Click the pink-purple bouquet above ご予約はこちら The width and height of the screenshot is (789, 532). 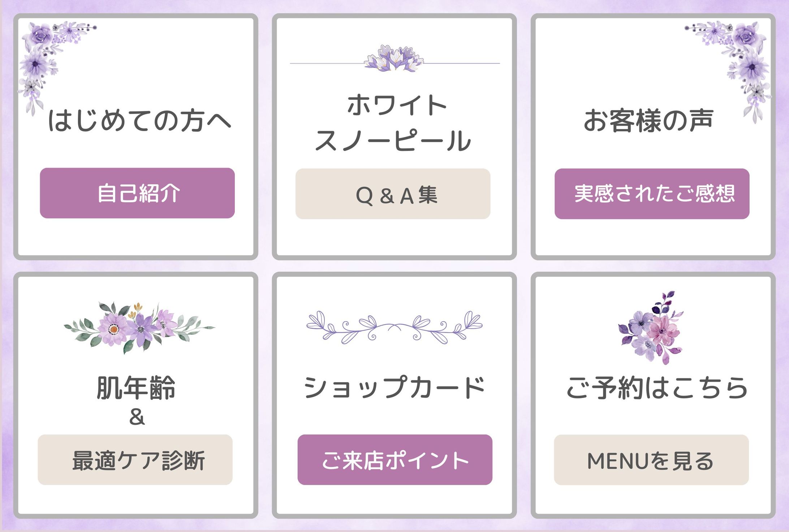click(650, 329)
